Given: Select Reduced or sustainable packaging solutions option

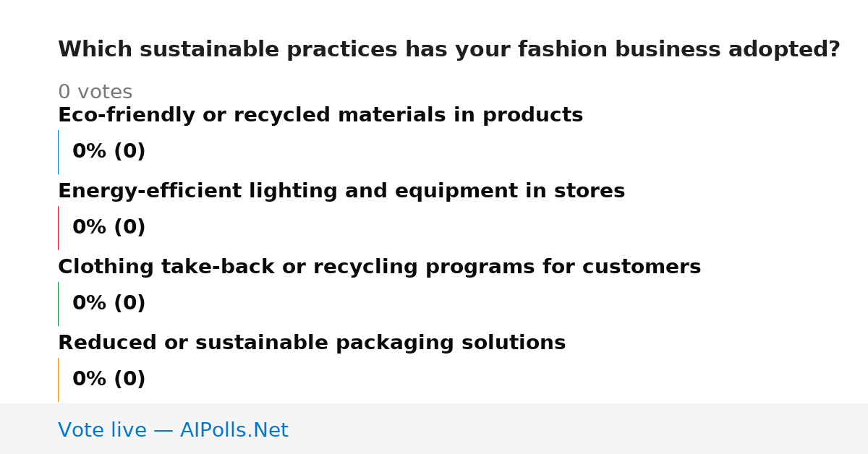Looking at the screenshot, I should click(312, 343).
